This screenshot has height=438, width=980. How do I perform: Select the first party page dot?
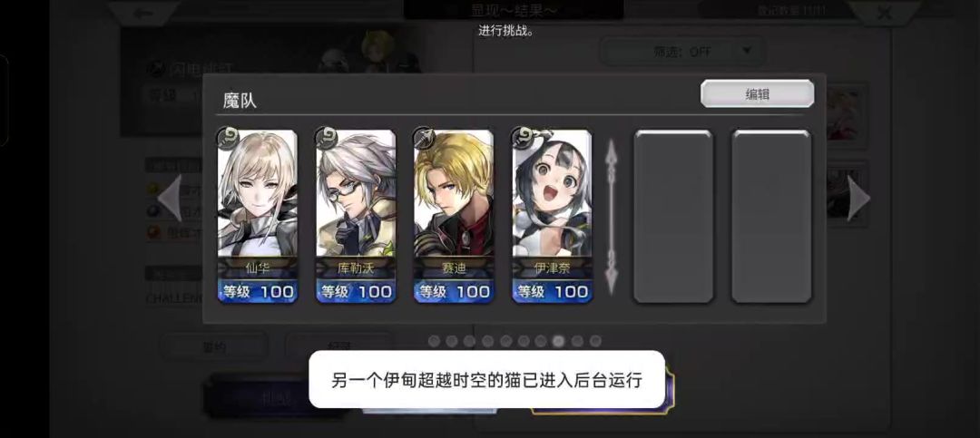[x=434, y=341]
